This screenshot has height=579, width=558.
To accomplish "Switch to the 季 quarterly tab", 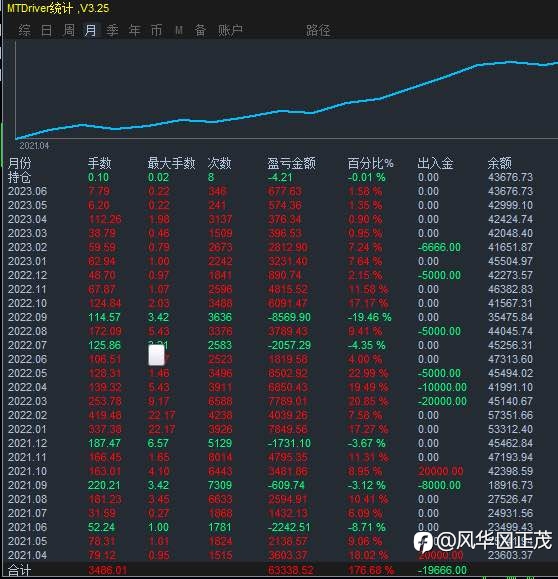I will [112, 30].
